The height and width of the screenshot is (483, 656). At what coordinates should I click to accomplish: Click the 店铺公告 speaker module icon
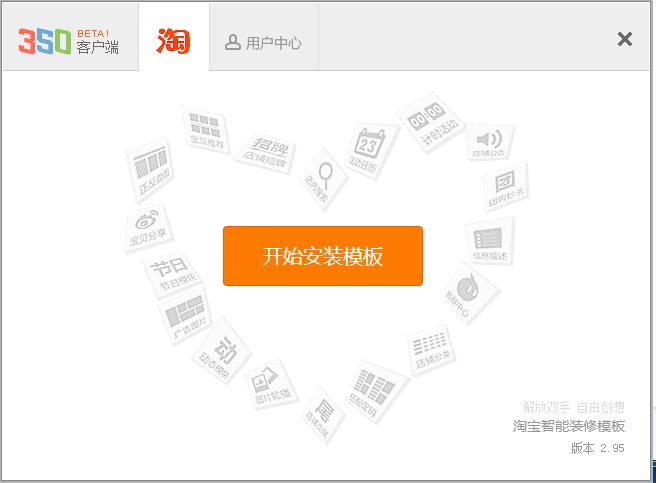tap(490, 142)
